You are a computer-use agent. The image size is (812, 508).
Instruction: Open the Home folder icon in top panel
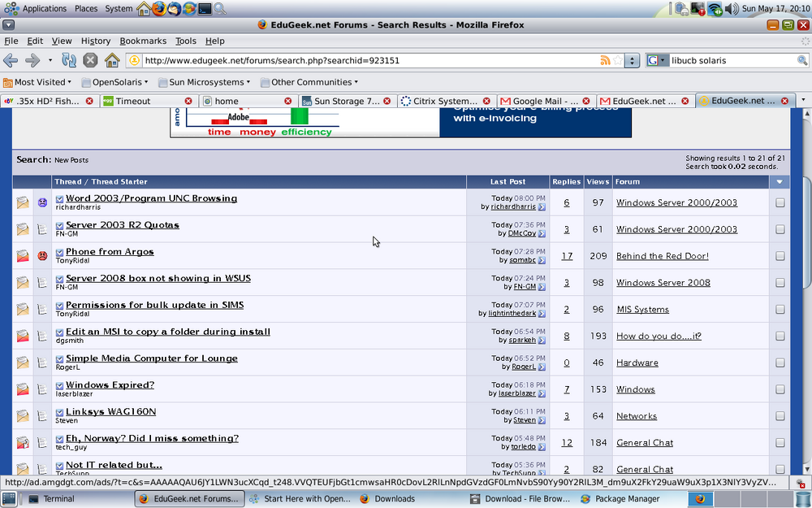tap(144, 8)
